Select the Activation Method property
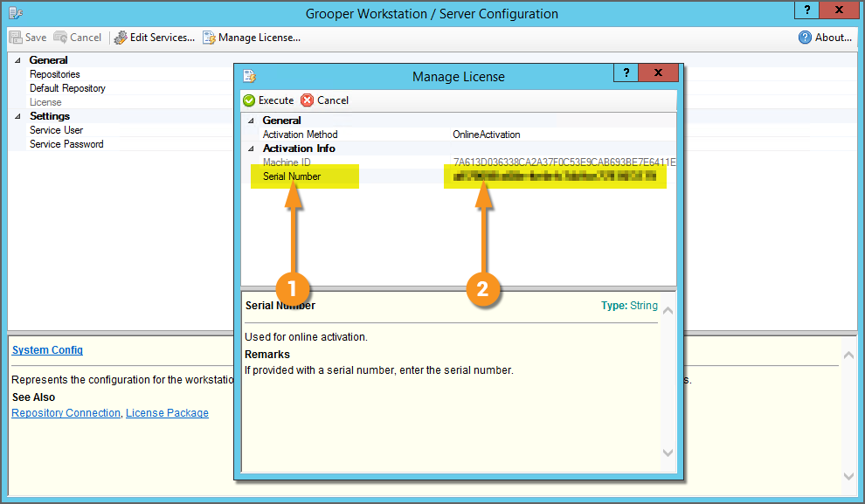865x504 pixels. (300, 135)
